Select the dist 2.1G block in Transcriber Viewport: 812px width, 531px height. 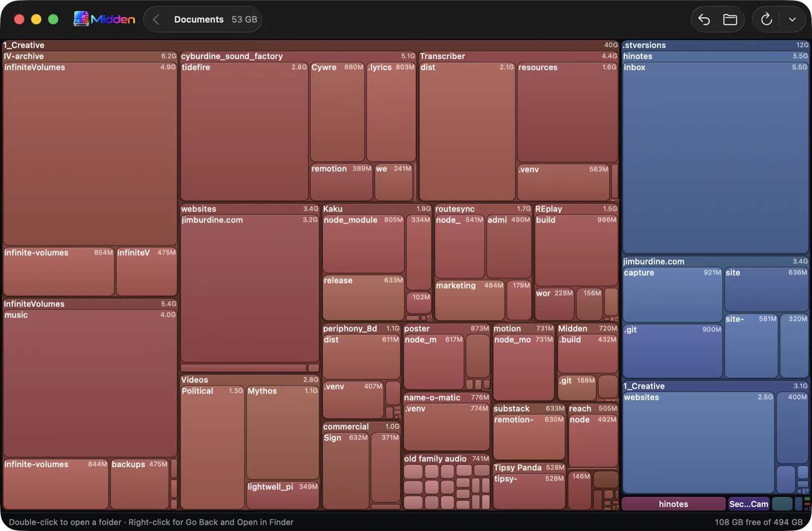tap(467, 131)
